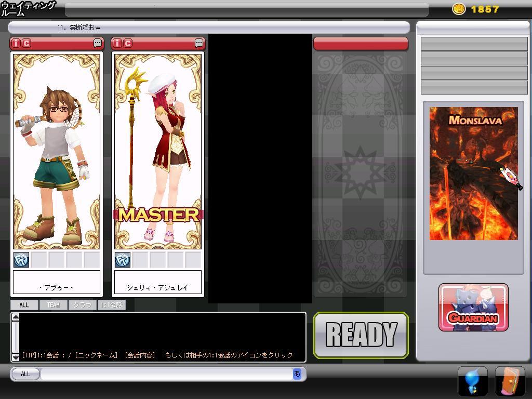Click the 'C' icon on MASTER player card
This screenshot has width=532, height=399.
click(128, 44)
